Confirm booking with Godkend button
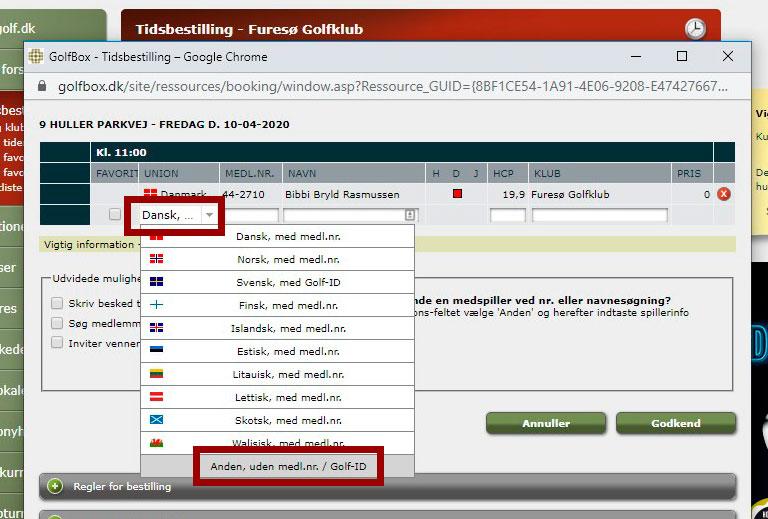Image resolution: width=768 pixels, height=519 pixels. point(676,423)
